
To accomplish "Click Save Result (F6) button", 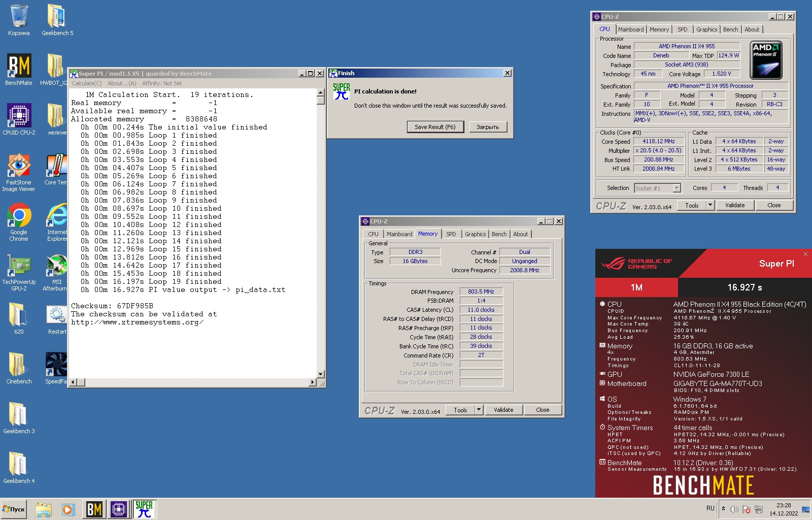I will pos(435,127).
